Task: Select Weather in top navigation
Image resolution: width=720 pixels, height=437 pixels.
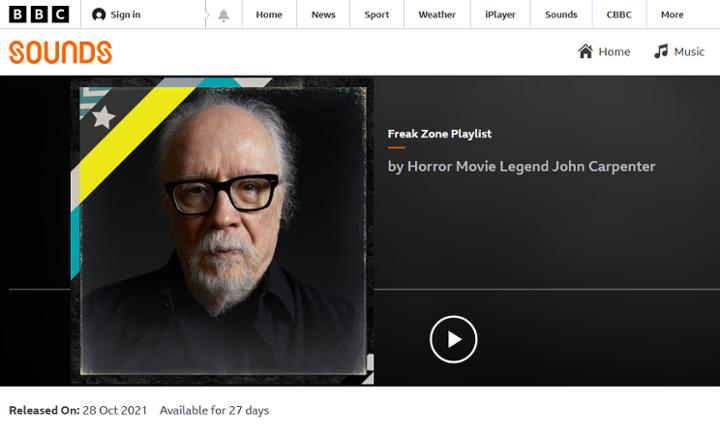Action: point(437,15)
